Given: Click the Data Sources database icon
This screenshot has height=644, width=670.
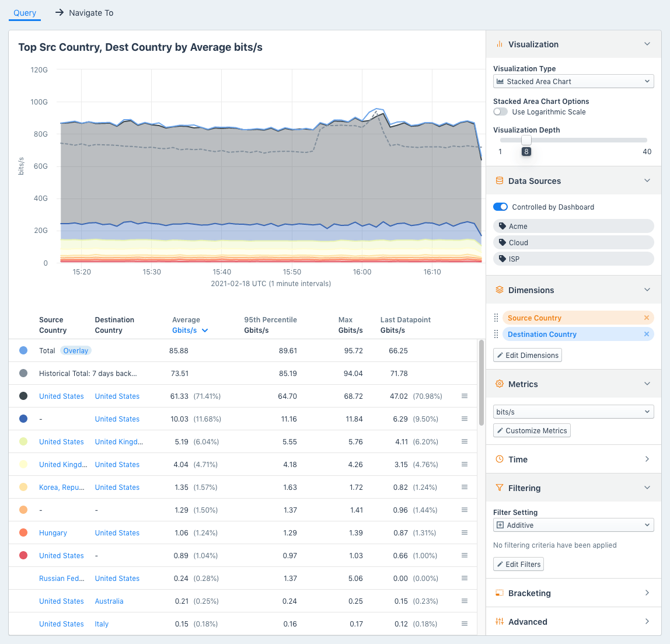Looking at the screenshot, I should 499,180.
